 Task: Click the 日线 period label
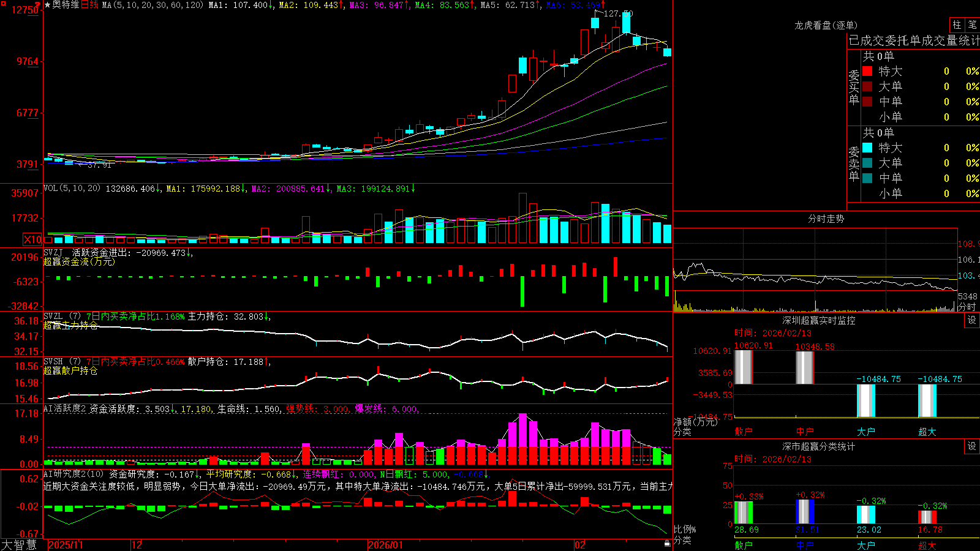pyautogui.click(x=89, y=5)
